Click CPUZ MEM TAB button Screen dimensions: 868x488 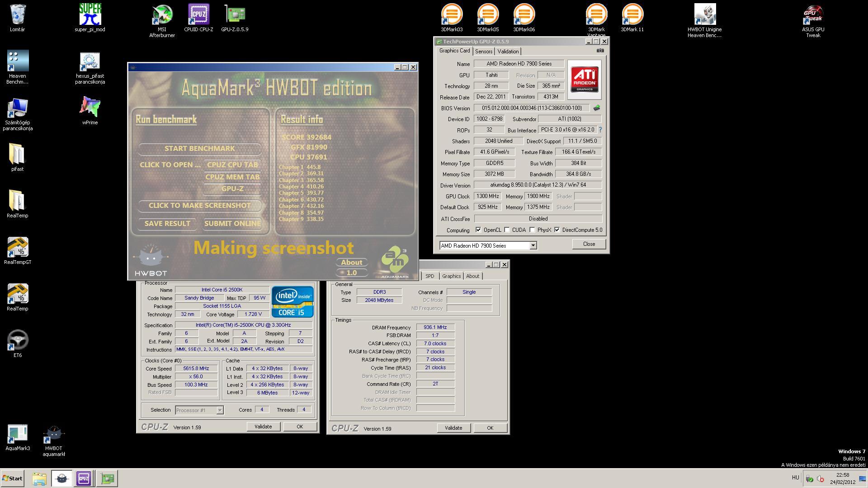tap(232, 177)
